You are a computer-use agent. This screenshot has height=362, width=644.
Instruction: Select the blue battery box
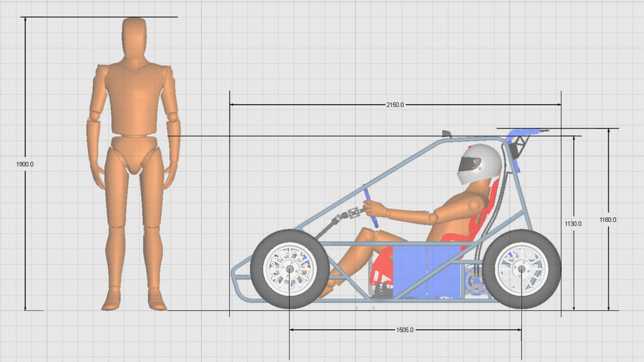[428, 271]
